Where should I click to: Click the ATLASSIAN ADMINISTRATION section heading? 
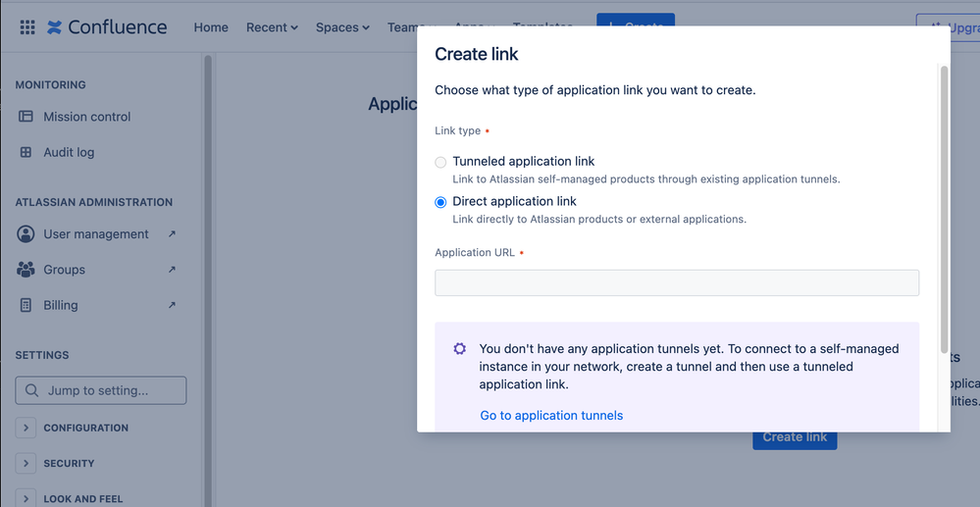click(94, 203)
